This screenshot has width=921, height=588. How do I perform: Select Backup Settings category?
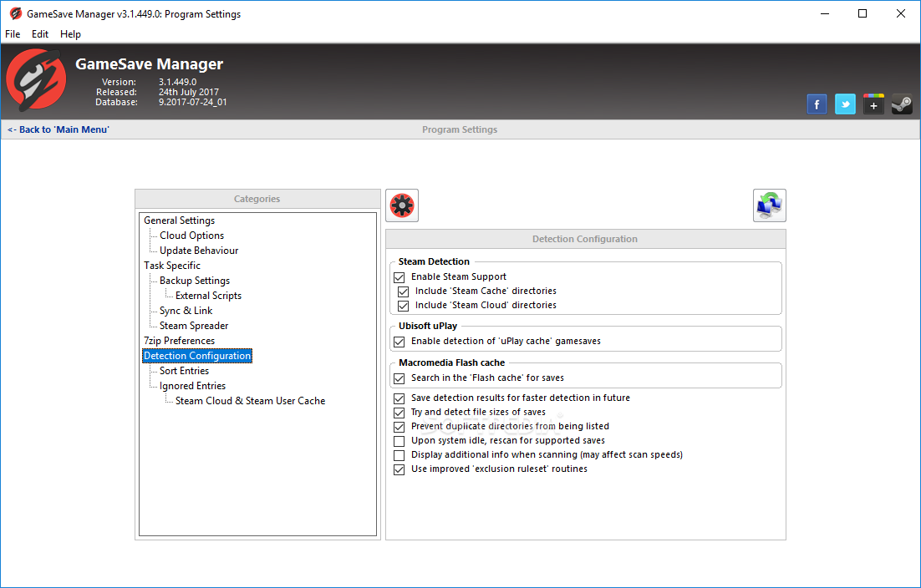click(195, 281)
